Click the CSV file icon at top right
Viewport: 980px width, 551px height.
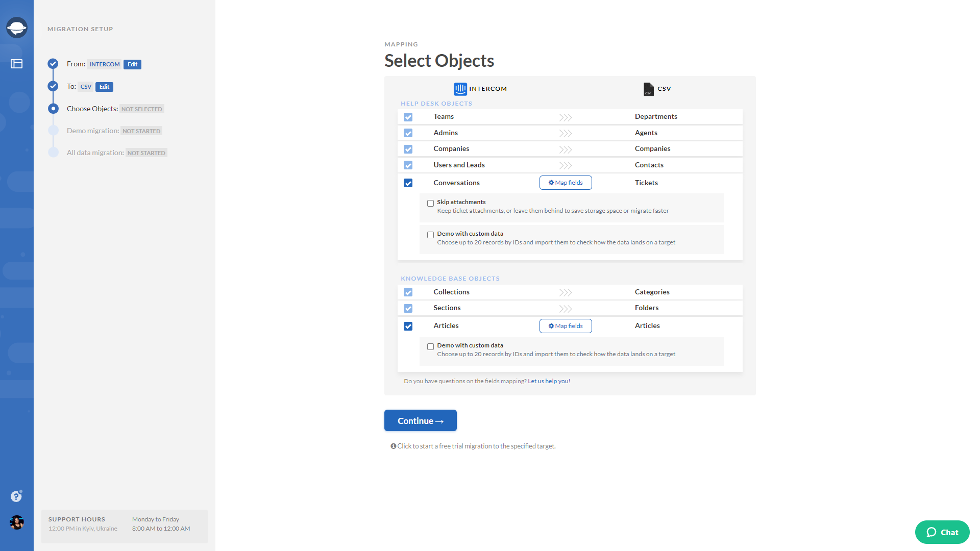pyautogui.click(x=648, y=88)
